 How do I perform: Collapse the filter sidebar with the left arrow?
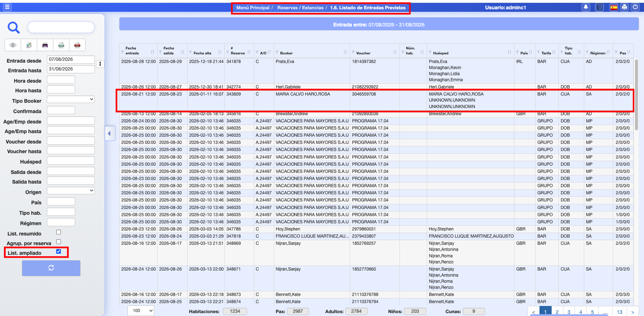point(109,133)
